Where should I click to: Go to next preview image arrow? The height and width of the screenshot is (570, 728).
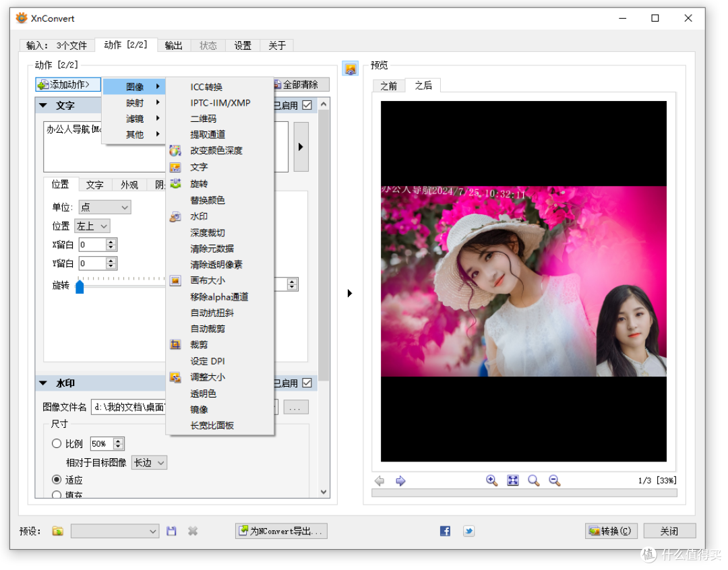(400, 481)
